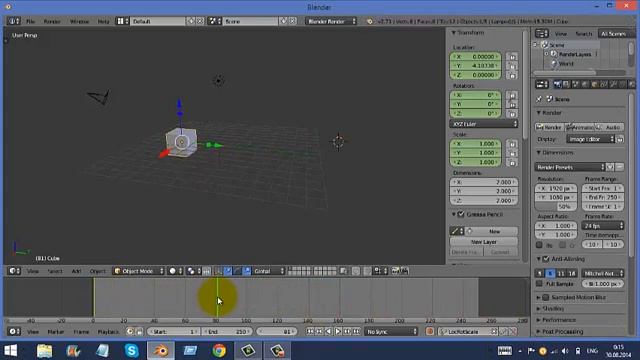The height and width of the screenshot is (360, 640).
Task: Toggle the 3D manipulator icon
Action: point(218,271)
